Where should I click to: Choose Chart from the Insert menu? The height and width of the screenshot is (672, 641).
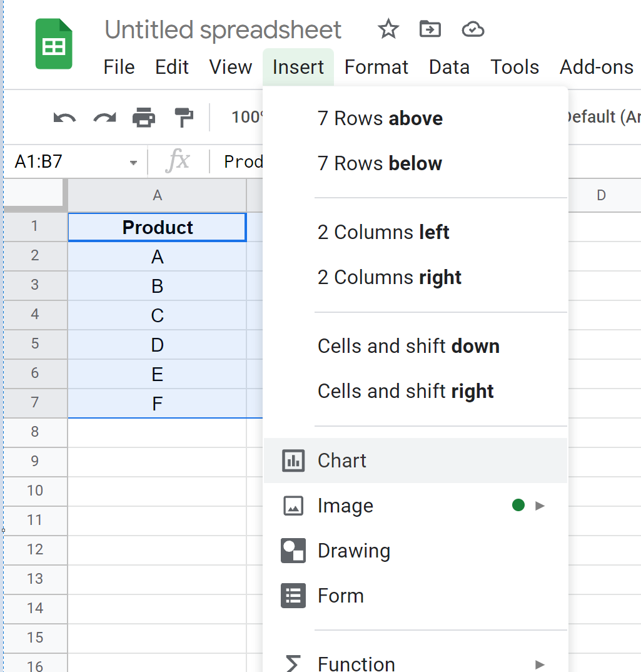pyautogui.click(x=341, y=461)
